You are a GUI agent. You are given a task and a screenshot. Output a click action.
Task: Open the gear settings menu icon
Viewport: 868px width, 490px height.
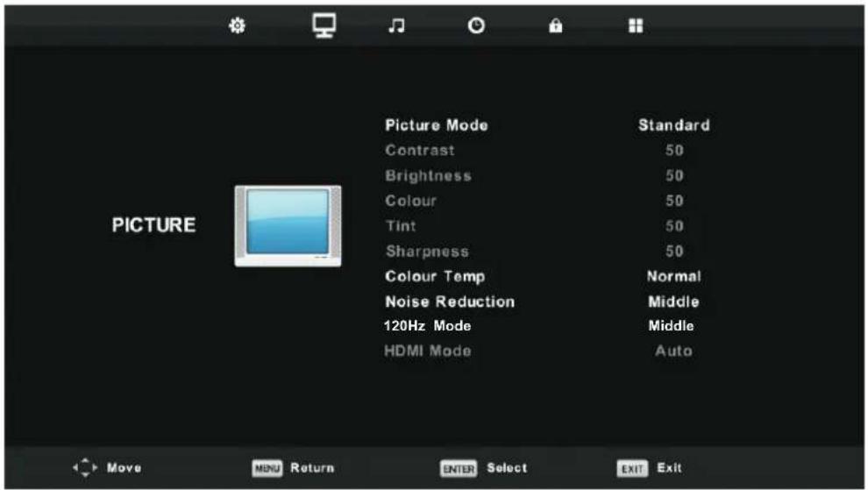coord(237,25)
